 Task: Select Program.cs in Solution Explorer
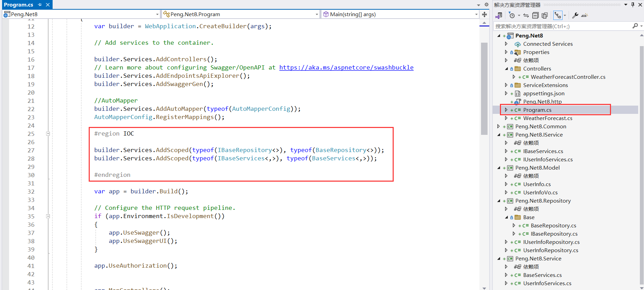pyautogui.click(x=537, y=110)
